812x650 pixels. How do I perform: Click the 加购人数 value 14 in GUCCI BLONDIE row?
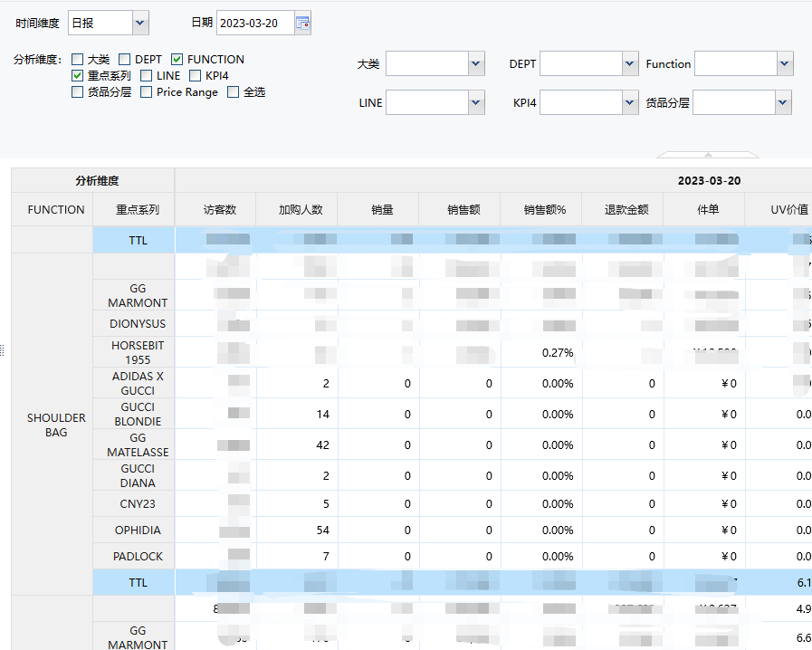pyautogui.click(x=322, y=415)
